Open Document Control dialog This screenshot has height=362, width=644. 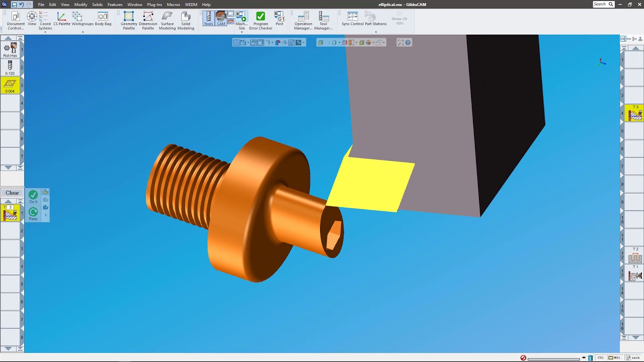[x=16, y=21]
